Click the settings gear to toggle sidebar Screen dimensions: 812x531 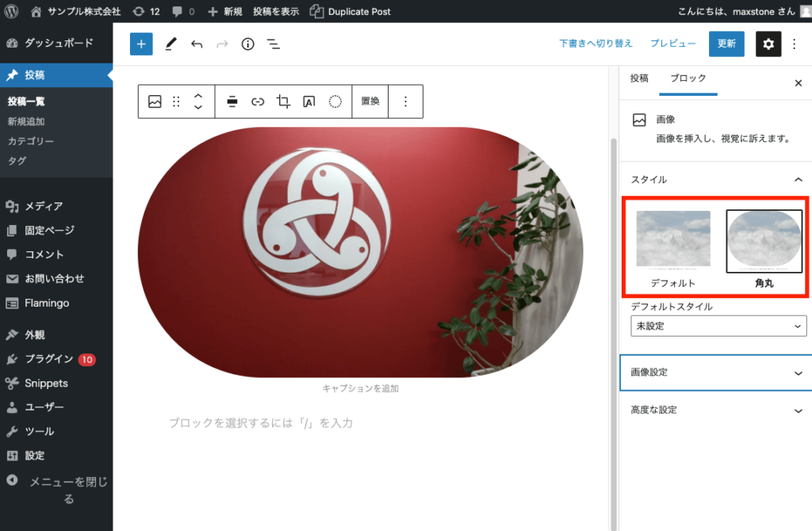pyautogui.click(x=768, y=44)
